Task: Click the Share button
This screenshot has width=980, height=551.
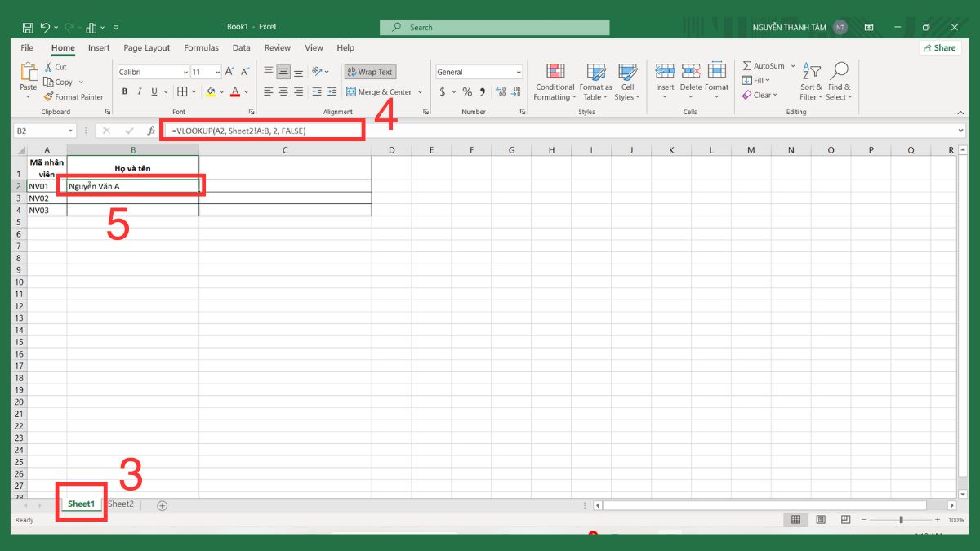Action: click(939, 48)
